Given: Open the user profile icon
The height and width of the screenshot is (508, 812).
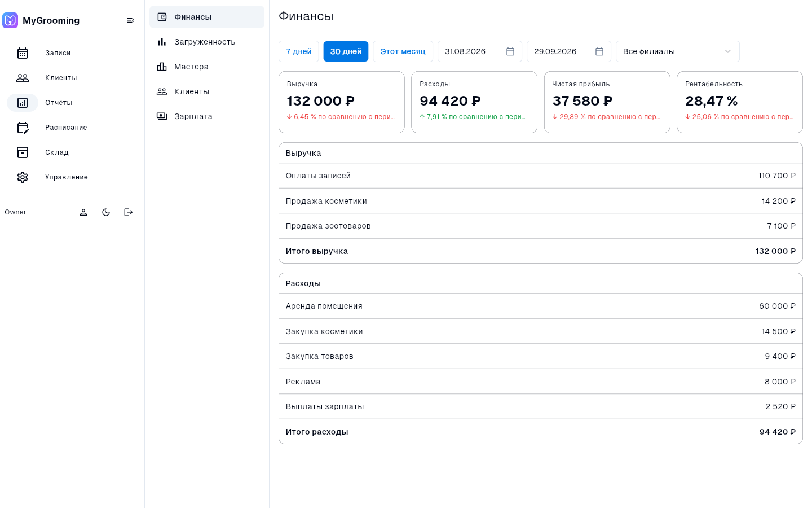Looking at the screenshot, I should [x=83, y=212].
